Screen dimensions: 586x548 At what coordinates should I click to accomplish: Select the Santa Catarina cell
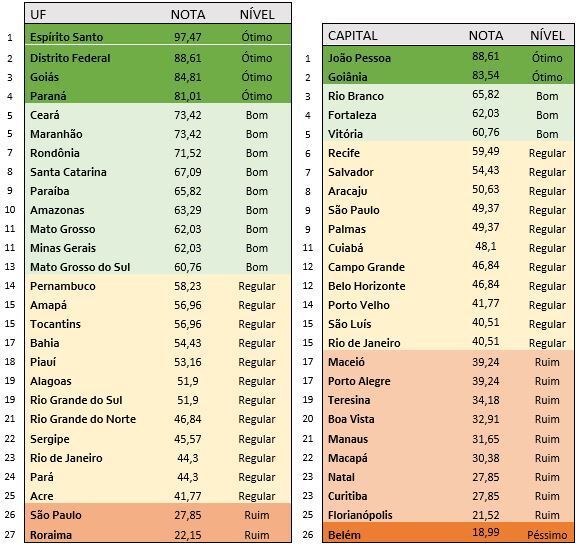pyautogui.click(x=68, y=172)
